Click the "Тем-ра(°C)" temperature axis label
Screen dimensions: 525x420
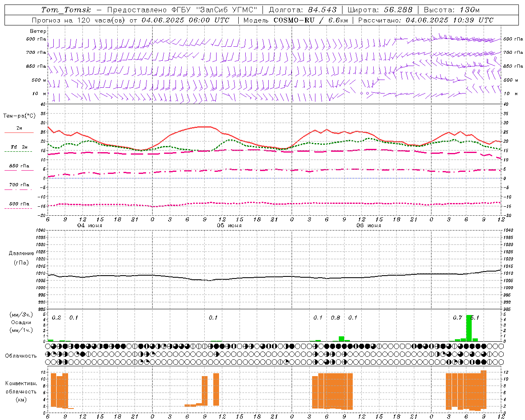point(19,116)
